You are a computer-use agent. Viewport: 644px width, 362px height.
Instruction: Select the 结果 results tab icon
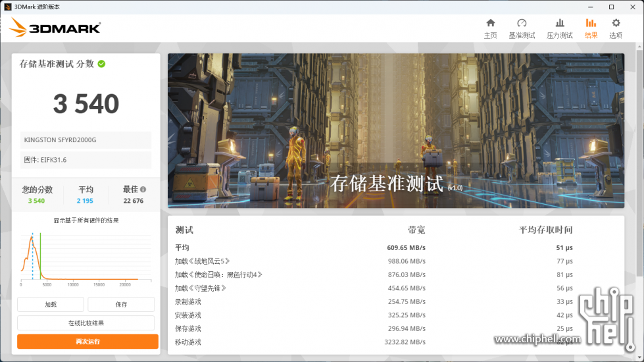(x=591, y=23)
